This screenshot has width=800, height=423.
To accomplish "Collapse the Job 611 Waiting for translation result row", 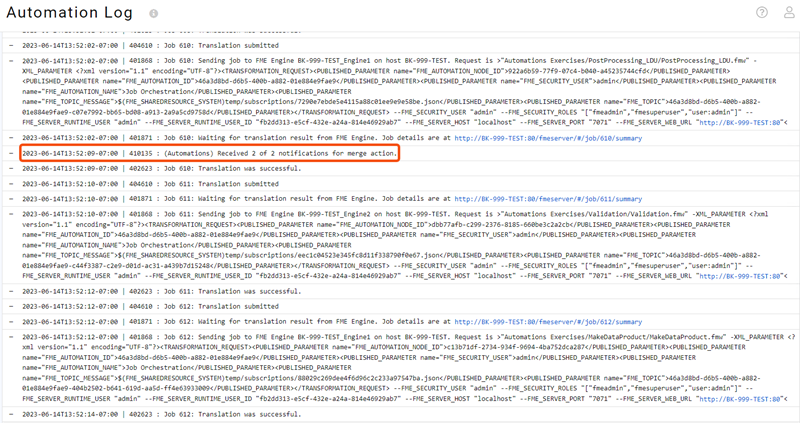I will pyautogui.click(x=11, y=199).
